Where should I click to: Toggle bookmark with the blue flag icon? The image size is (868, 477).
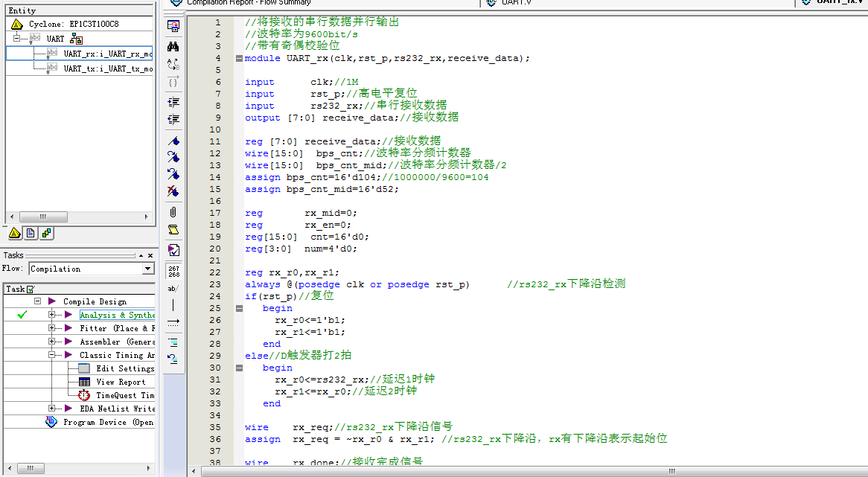(x=173, y=141)
